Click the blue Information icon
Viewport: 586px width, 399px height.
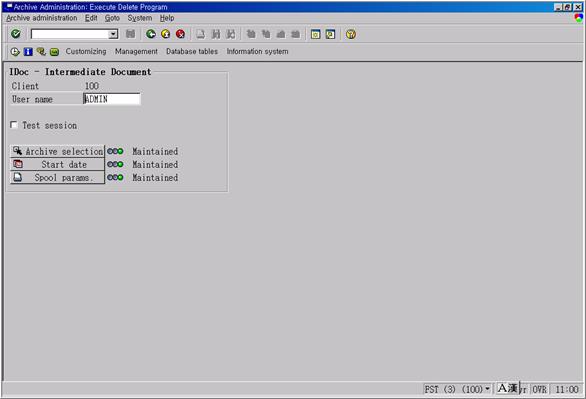28,52
